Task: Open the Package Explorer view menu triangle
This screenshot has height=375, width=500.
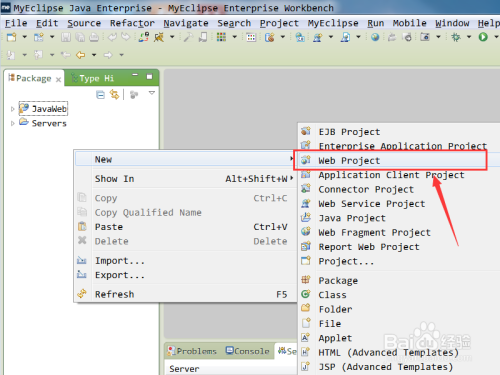Action: (x=152, y=93)
